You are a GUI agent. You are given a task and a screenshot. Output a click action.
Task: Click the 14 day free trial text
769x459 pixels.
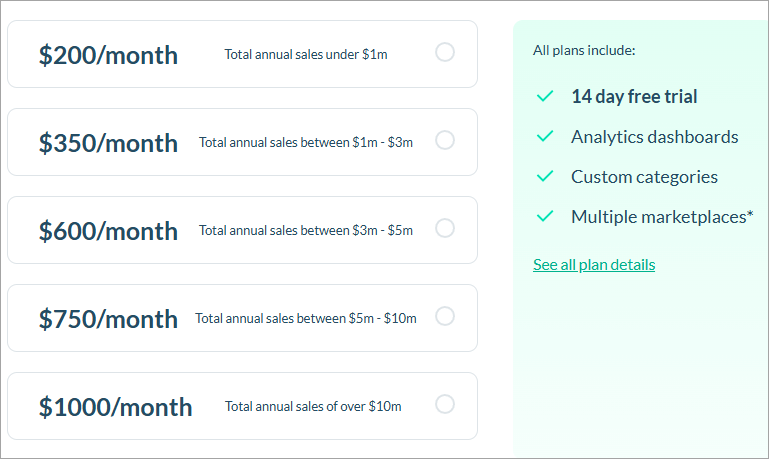634,97
